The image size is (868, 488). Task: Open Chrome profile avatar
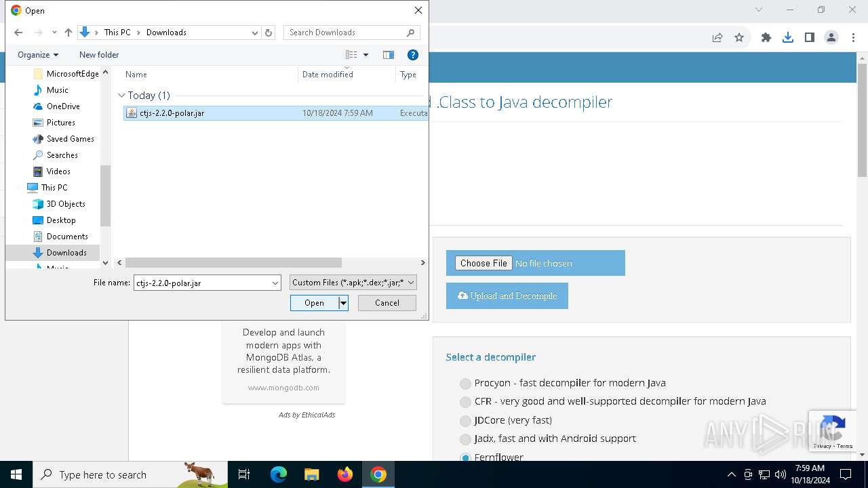(831, 37)
